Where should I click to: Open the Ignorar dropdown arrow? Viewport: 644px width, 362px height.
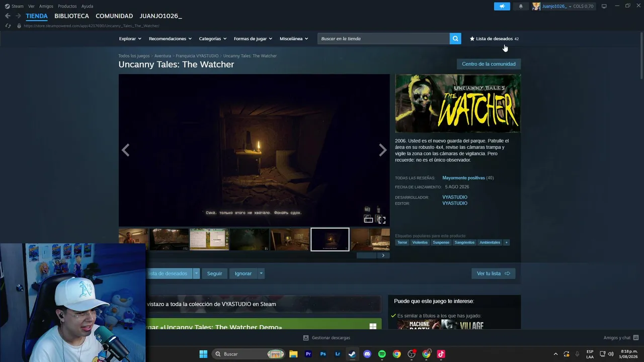click(261, 274)
